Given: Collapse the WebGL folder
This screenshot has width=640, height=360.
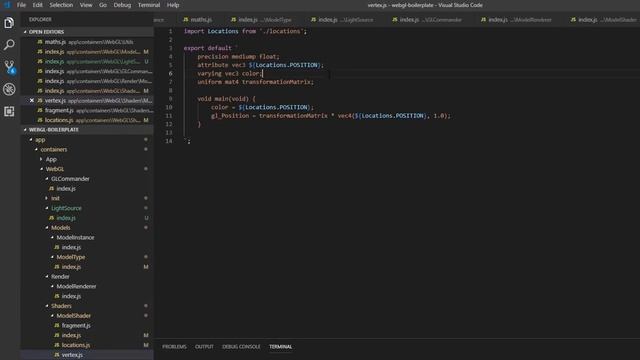Looking at the screenshot, I should pyautogui.click(x=42, y=169).
